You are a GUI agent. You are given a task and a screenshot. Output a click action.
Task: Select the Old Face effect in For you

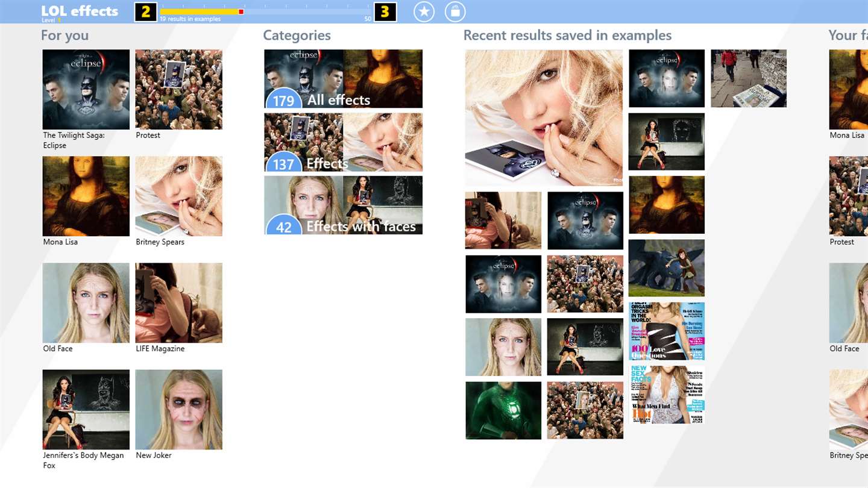coord(86,302)
